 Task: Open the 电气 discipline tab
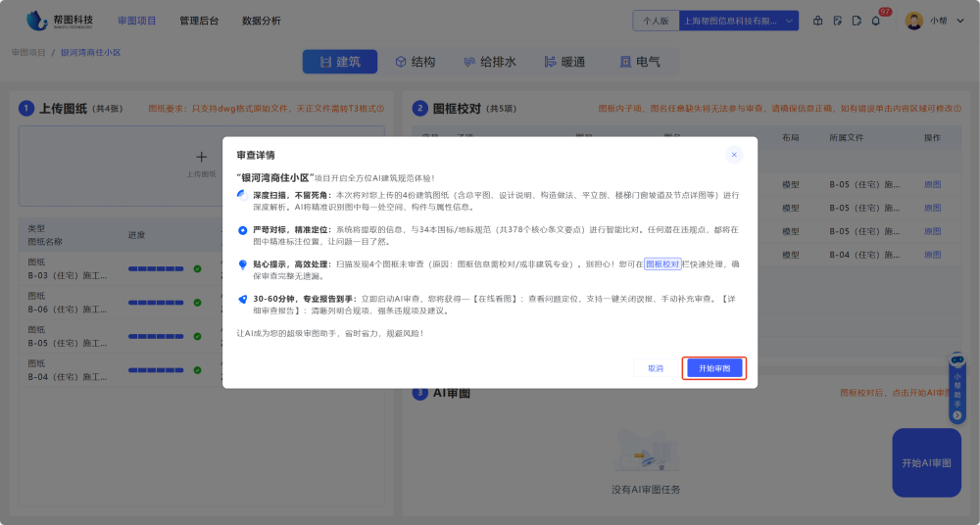639,62
